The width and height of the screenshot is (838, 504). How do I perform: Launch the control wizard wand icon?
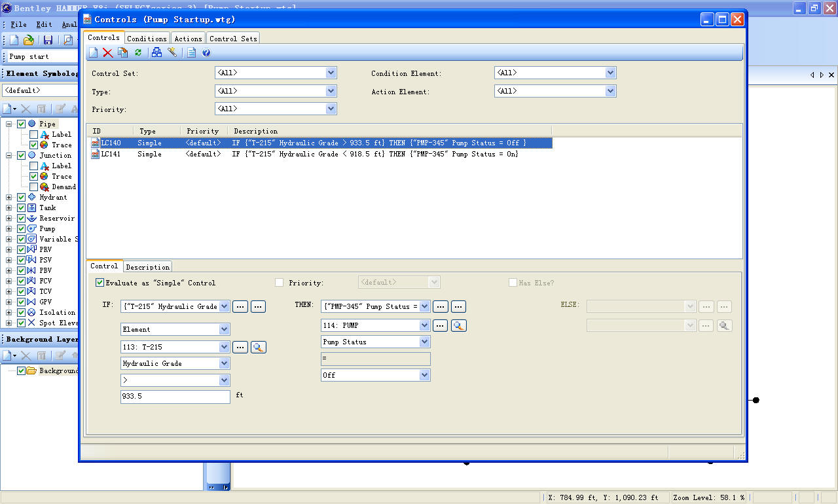(172, 52)
